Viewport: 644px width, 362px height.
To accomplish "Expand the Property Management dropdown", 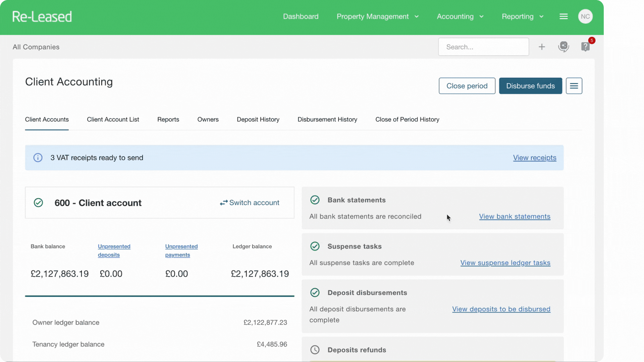I will click(378, 16).
